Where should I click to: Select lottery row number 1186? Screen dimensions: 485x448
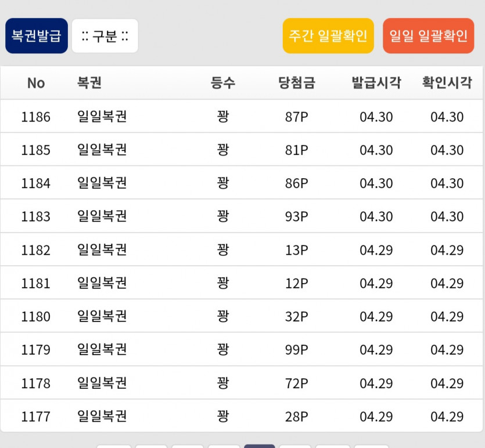coord(242,116)
